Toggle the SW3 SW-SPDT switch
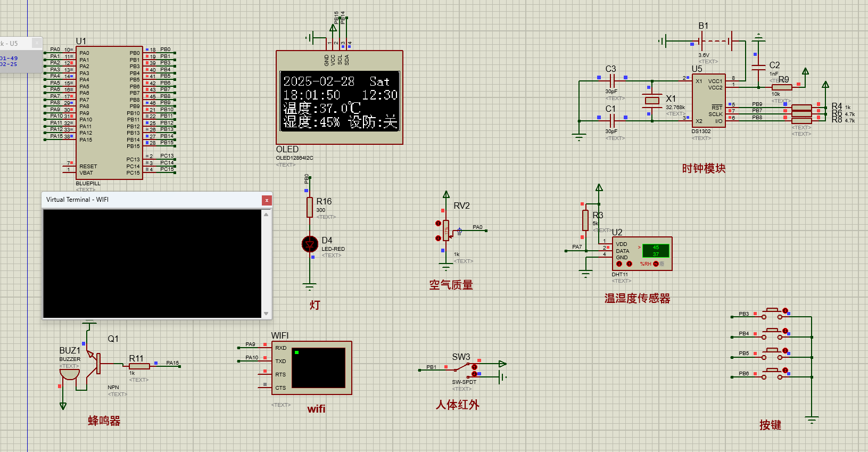This screenshot has width=868, height=452. [x=463, y=368]
